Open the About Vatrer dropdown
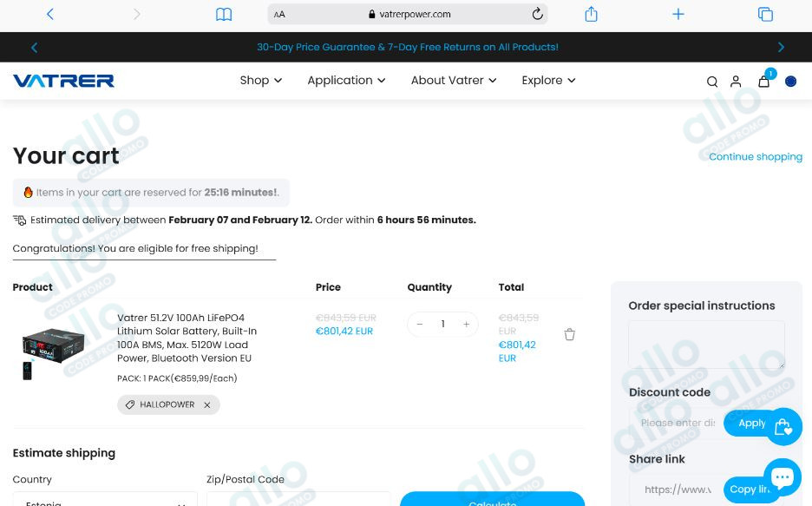This screenshot has width=812, height=506. 453,80
